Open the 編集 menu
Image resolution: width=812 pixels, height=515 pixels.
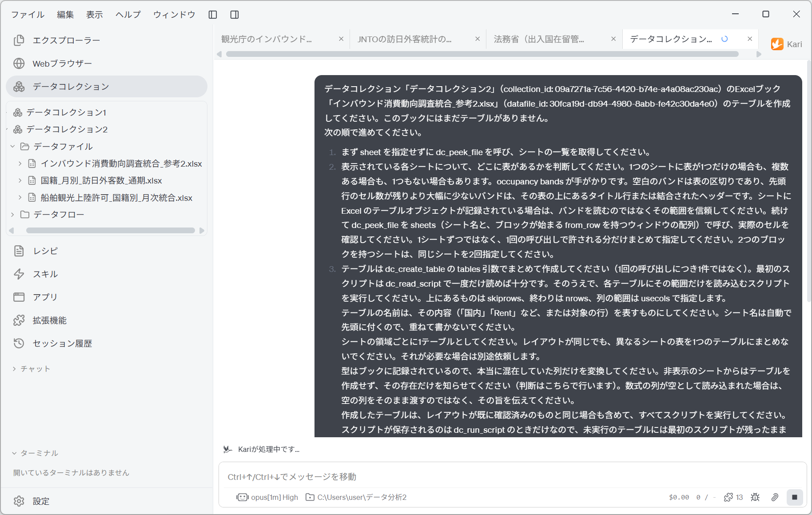coord(65,15)
